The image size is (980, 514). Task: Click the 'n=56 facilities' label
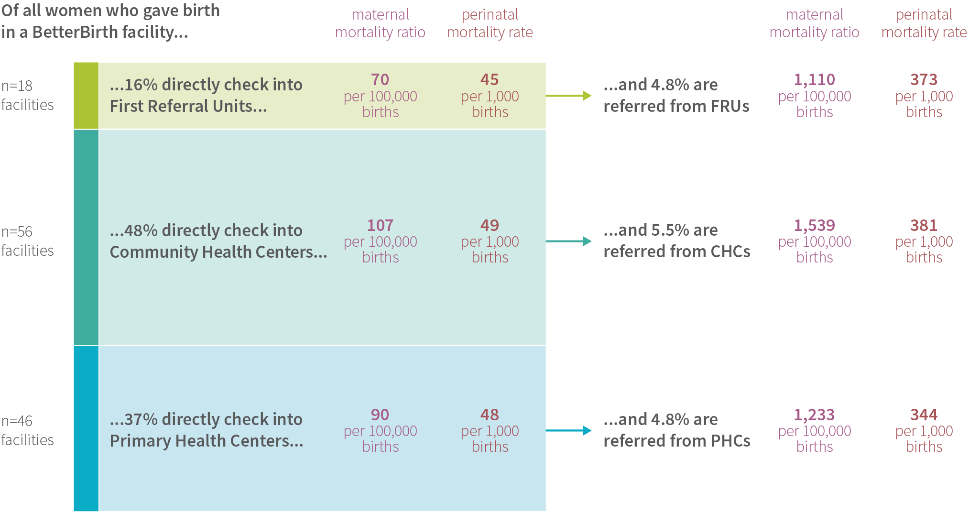click(27, 241)
